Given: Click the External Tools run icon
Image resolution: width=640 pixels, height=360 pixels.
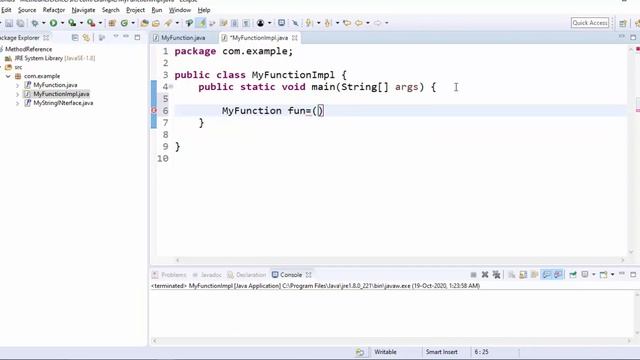Looking at the screenshot, I should click(91, 23).
